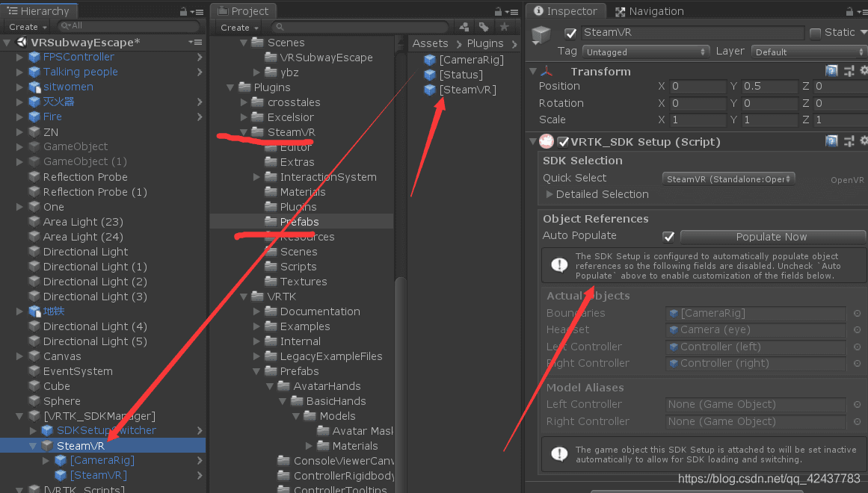The width and height of the screenshot is (868, 493).
Task: Enable the Static checkbox in Inspector
Action: pyautogui.click(x=815, y=33)
